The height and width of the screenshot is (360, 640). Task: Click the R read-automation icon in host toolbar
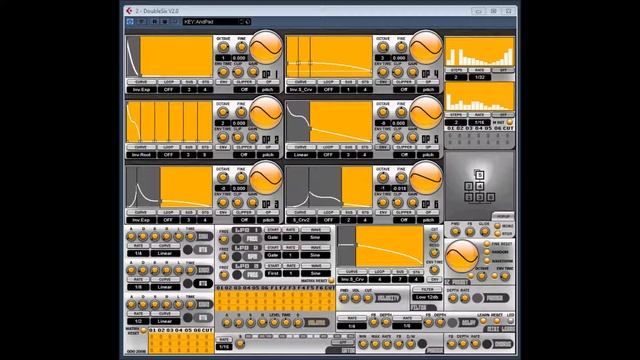155,21
